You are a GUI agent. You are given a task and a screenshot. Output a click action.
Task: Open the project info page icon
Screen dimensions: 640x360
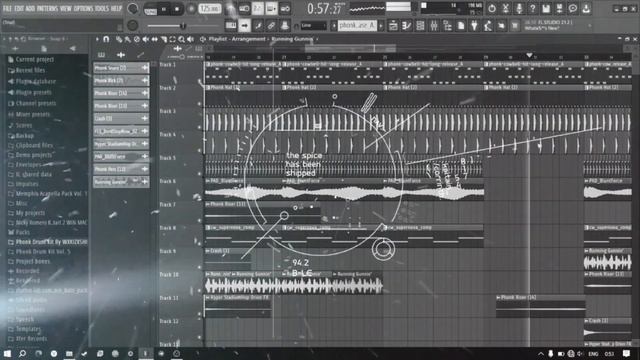pyautogui.click(x=460, y=26)
